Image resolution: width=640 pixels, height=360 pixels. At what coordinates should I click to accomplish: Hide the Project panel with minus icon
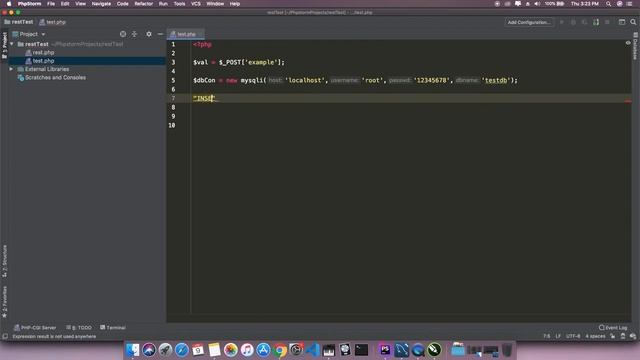(x=160, y=34)
